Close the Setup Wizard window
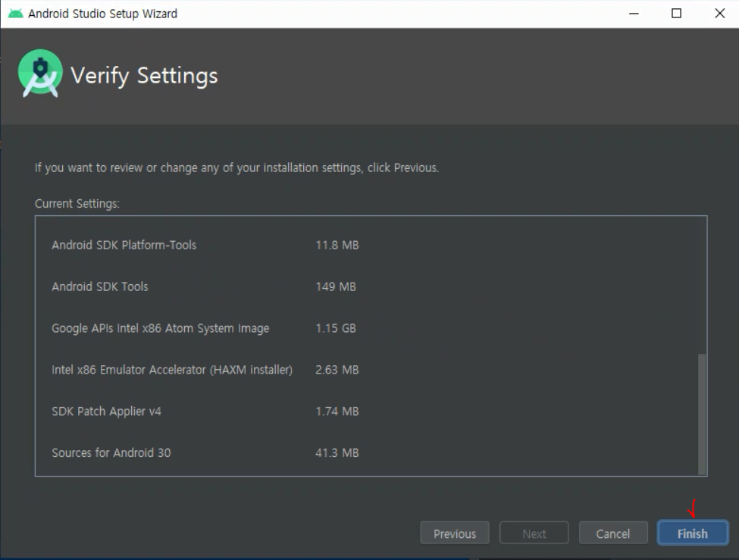This screenshot has height=560, width=739. coord(719,13)
